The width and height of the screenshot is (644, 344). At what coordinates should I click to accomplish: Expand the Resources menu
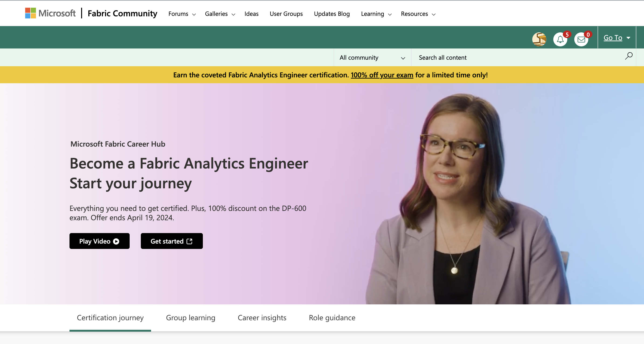(418, 14)
